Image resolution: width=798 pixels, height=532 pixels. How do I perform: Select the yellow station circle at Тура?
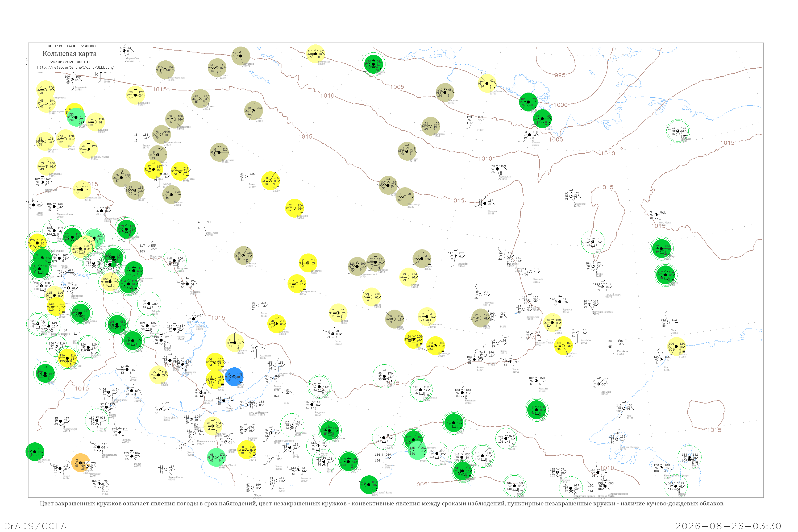271,181
